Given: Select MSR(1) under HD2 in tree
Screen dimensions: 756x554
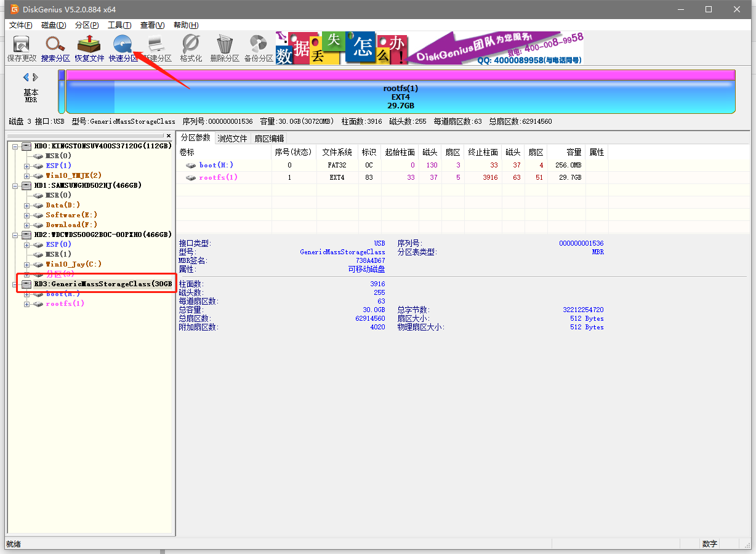Looking at the screenshot, I should coord(58,254).
